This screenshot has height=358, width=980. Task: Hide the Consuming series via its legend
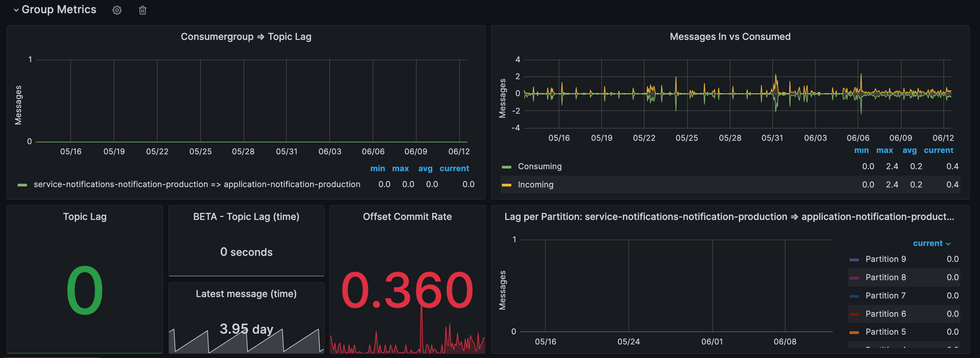pyautogui.click(x=539, y=166)
